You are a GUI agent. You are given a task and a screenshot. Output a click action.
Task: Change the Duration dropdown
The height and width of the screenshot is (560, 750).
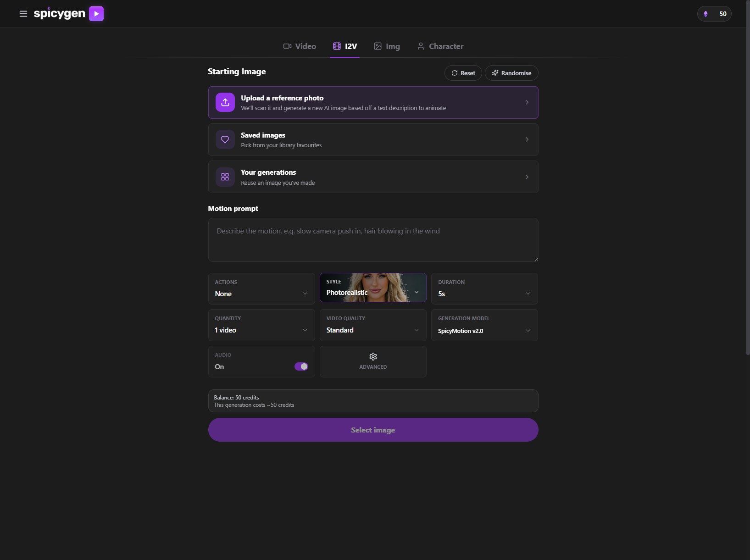click(x=484, y=288)
